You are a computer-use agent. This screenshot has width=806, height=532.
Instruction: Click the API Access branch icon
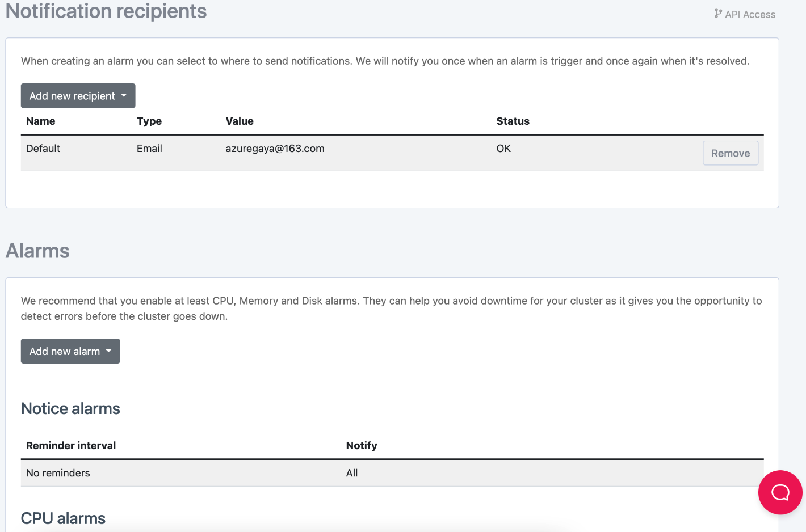point(718,14)
